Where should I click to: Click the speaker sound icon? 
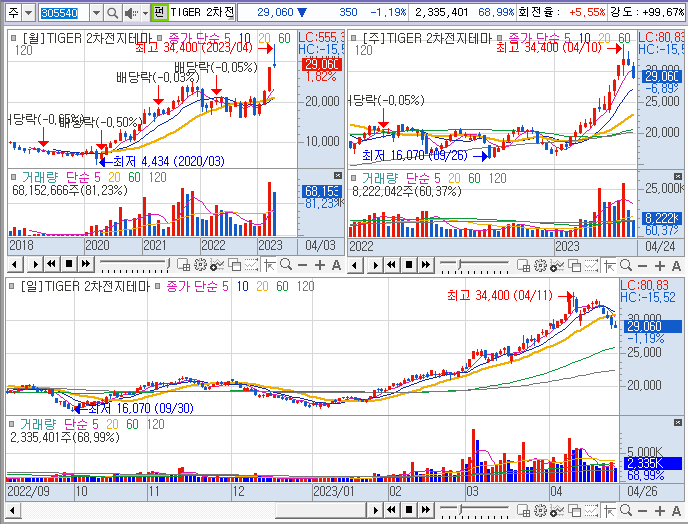pos(130,13)
